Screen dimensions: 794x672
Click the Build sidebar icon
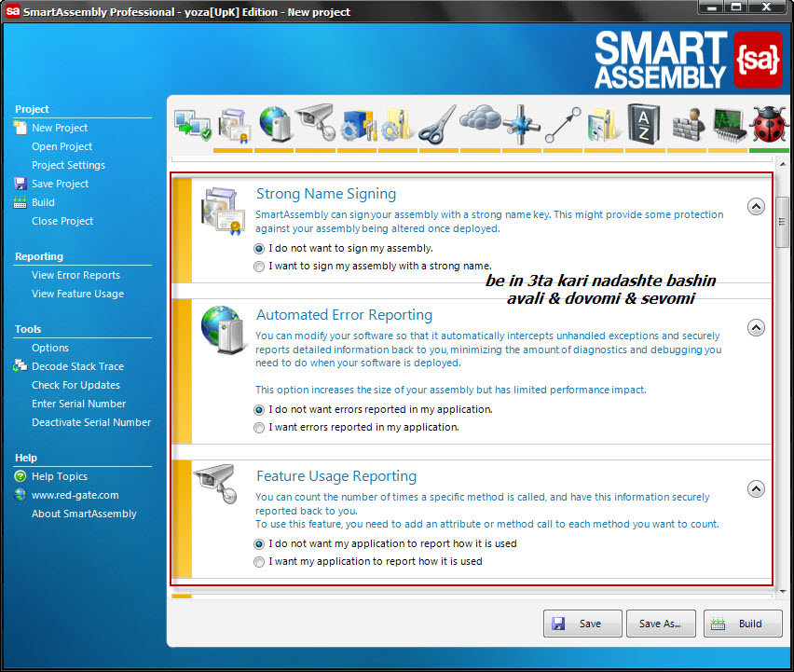[21, 202]
